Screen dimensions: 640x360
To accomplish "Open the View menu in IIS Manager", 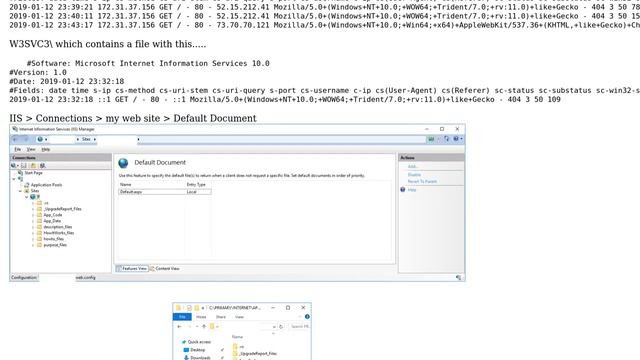I will point(31,149).
